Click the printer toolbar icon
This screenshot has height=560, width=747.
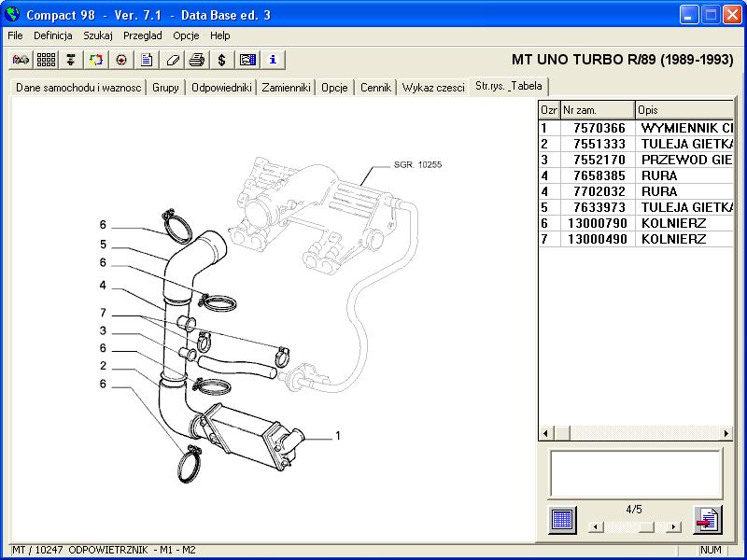(197, 60)
